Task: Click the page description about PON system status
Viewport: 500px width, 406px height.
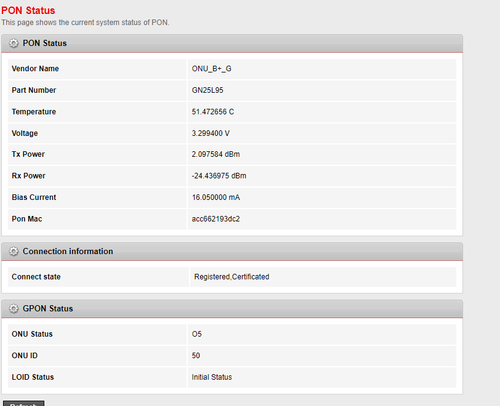Action: pyautogui.click(x=85, y=23)
